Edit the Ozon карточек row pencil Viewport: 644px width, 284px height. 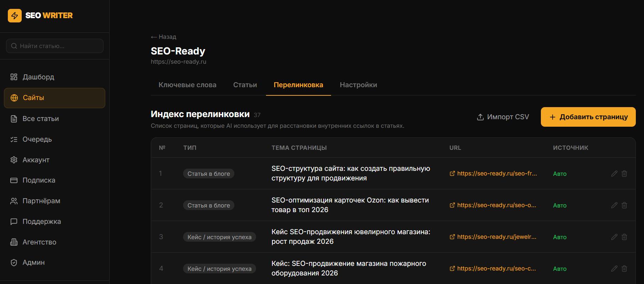[x=614, y=205]
